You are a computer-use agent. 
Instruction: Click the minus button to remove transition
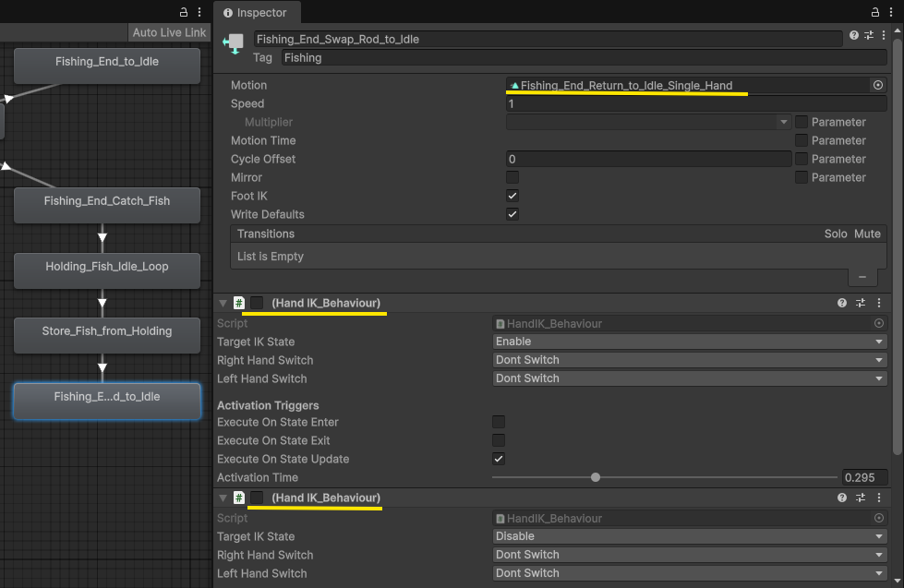(862, 277)
